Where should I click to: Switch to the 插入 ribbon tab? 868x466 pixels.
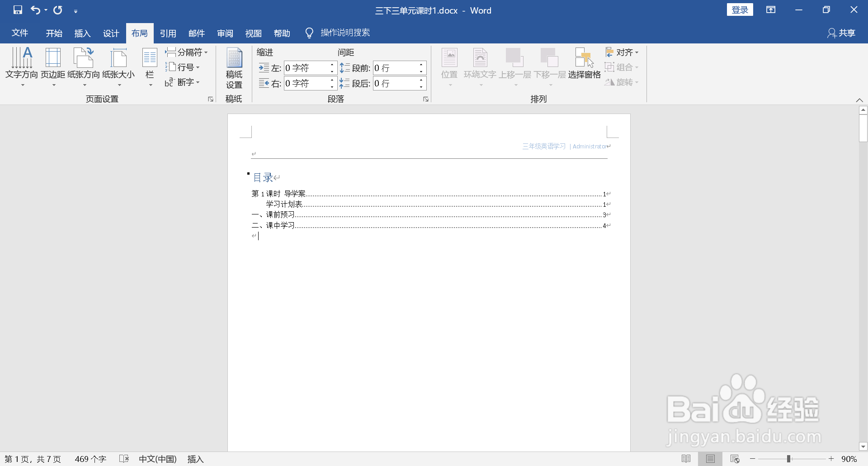click(x=82, y=33)
